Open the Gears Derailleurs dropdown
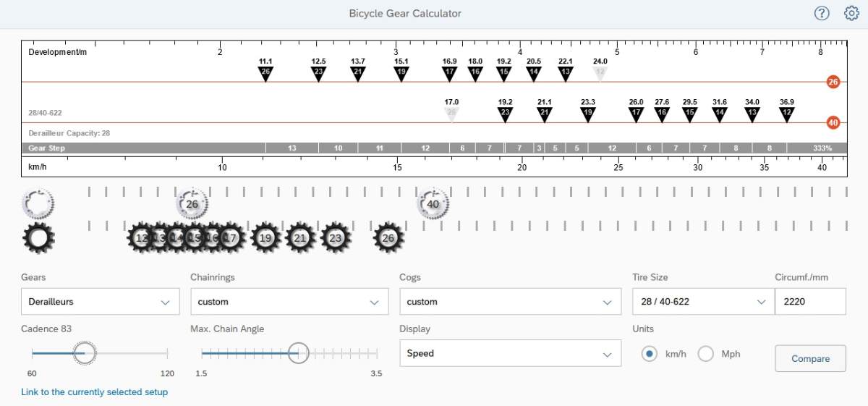 click(101, 302)
